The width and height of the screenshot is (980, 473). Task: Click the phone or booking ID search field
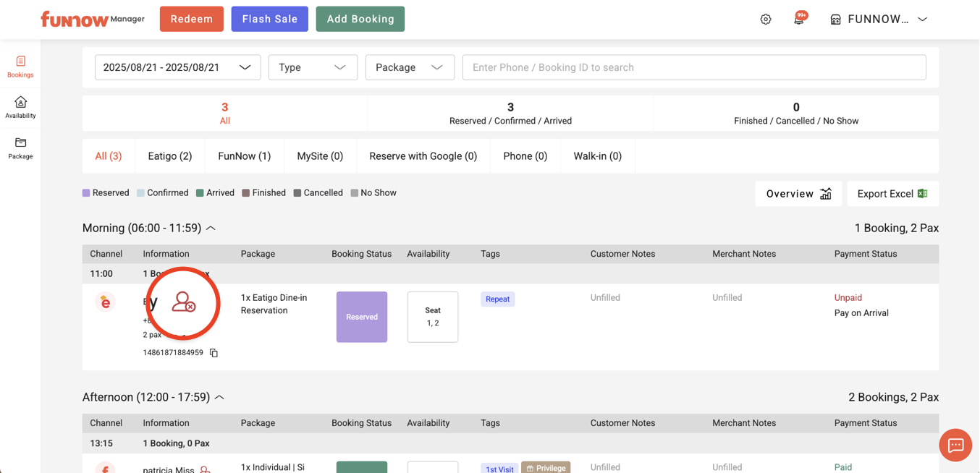[693, 67]
